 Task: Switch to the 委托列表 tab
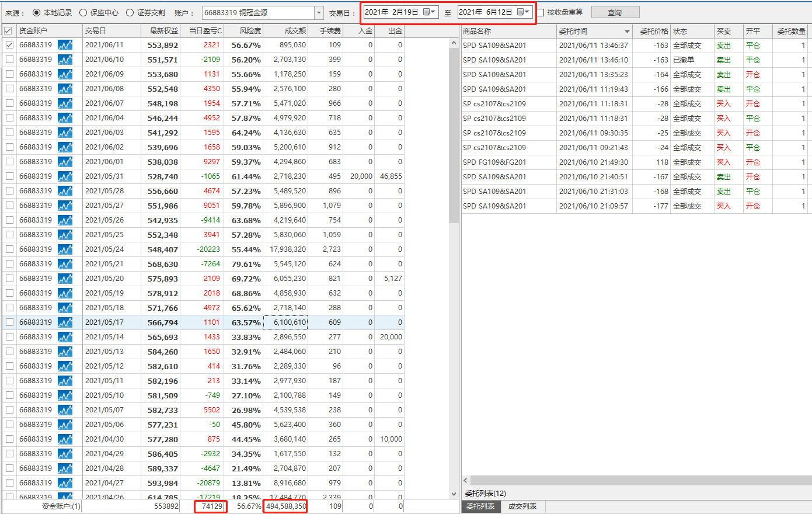click(480, 506)
